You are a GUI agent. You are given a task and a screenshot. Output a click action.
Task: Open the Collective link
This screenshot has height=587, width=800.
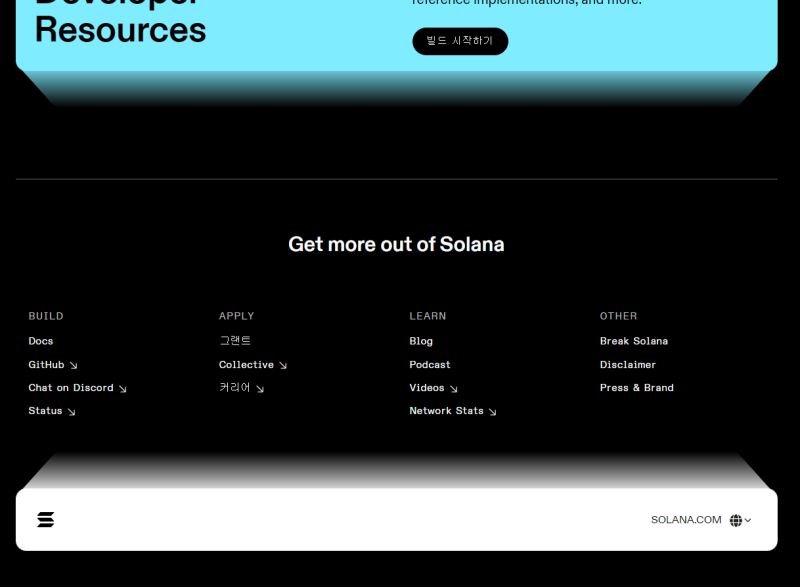(253, 365)
